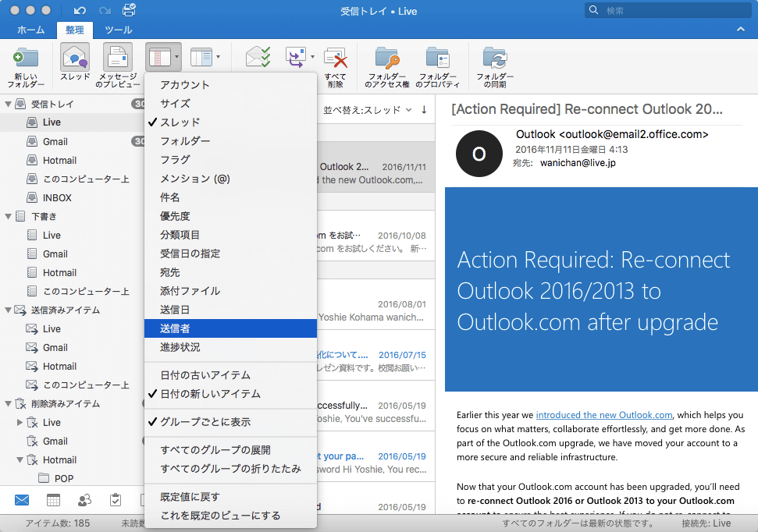This screenshot has height=532, width=758.
Task: Open the arrange-by dropdown arrow
Action: tap(177, 57)
